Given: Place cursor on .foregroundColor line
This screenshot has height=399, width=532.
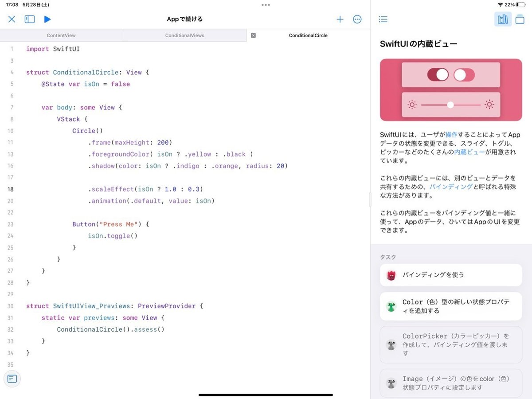Looking at the screenshot, I should (x=171, y=154).
